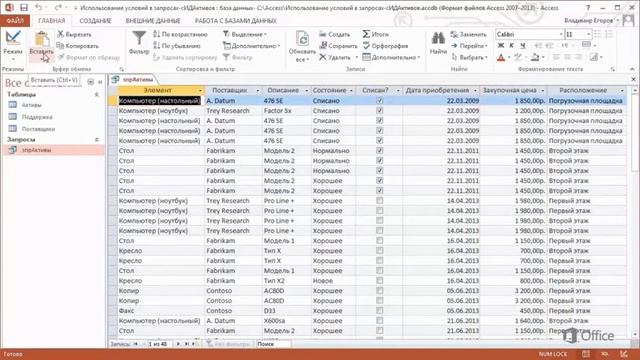This screenshot has height=360, width=640.
Task: Switch to design view icon in status bar
Action: click(624, 354)
